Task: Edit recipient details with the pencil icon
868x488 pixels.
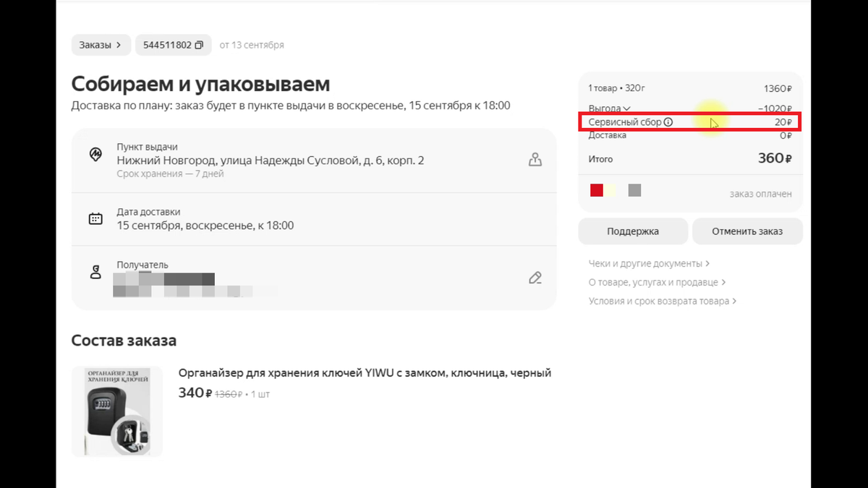Action: click(x=535, y=277)
